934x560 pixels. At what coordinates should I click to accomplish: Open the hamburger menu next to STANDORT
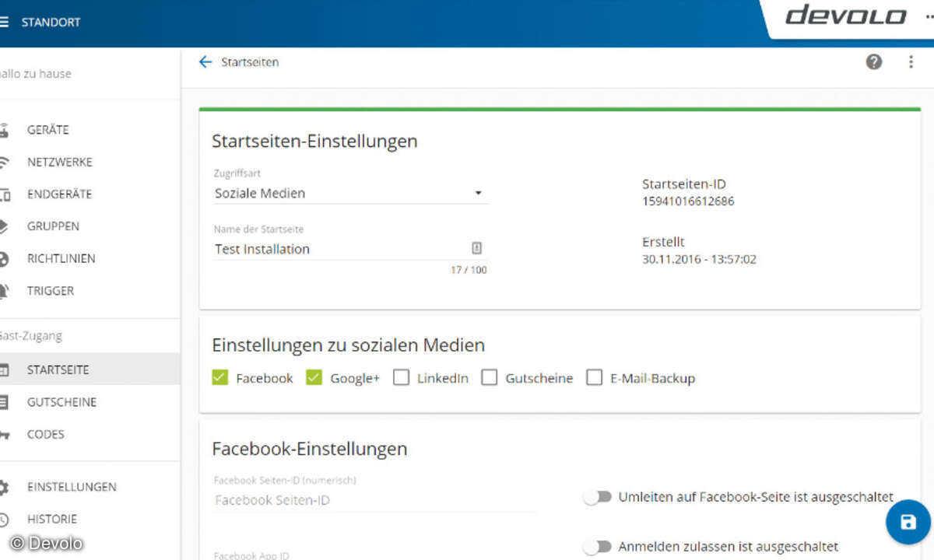(x=4, y=22)
